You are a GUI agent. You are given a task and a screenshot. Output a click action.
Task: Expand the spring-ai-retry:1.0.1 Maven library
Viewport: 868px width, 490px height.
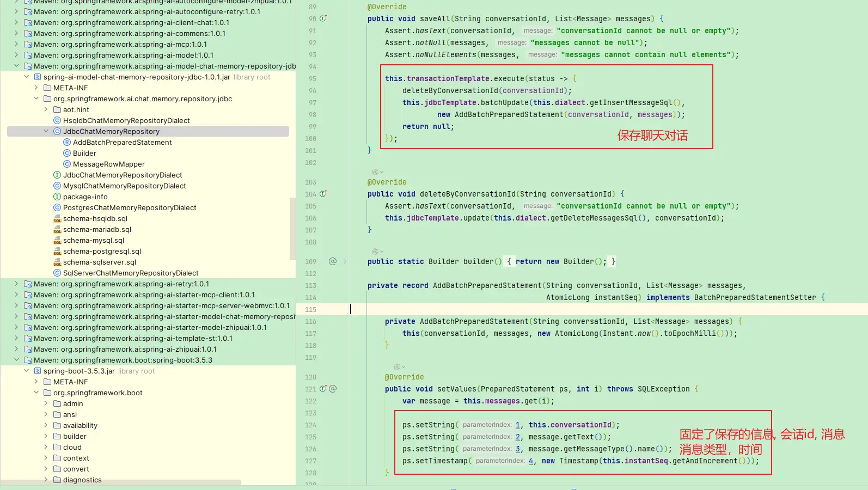(x=16, y=284)
